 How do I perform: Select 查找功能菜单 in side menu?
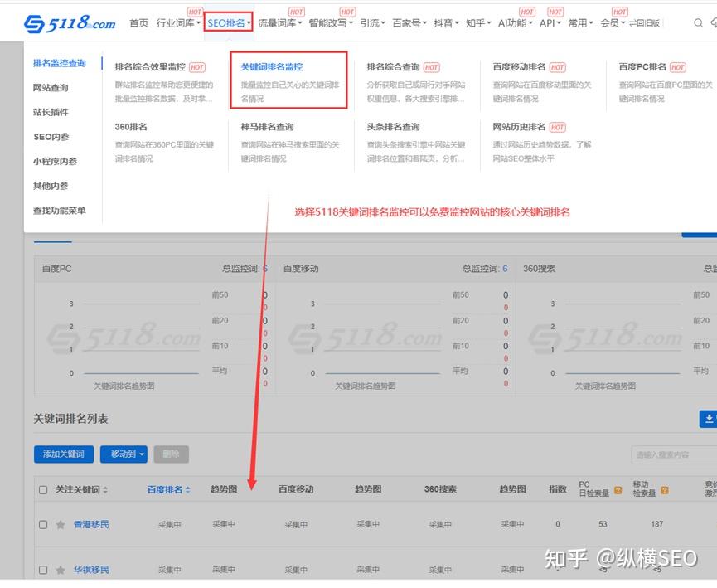[60, 211]
